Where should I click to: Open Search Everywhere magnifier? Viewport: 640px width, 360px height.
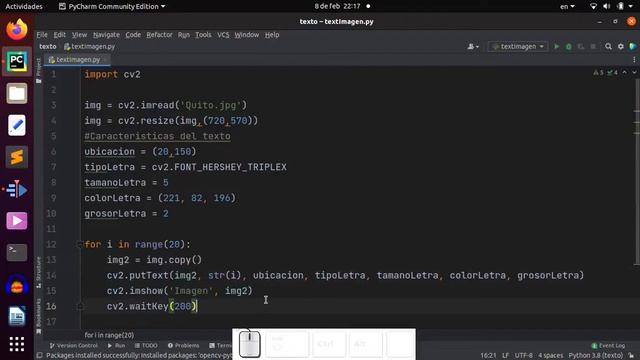coord(608,47)
